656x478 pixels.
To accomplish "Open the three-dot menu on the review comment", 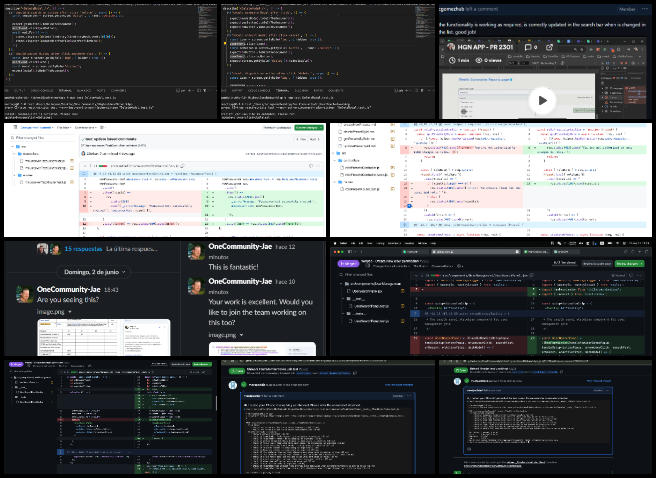I will coord(646,8).
